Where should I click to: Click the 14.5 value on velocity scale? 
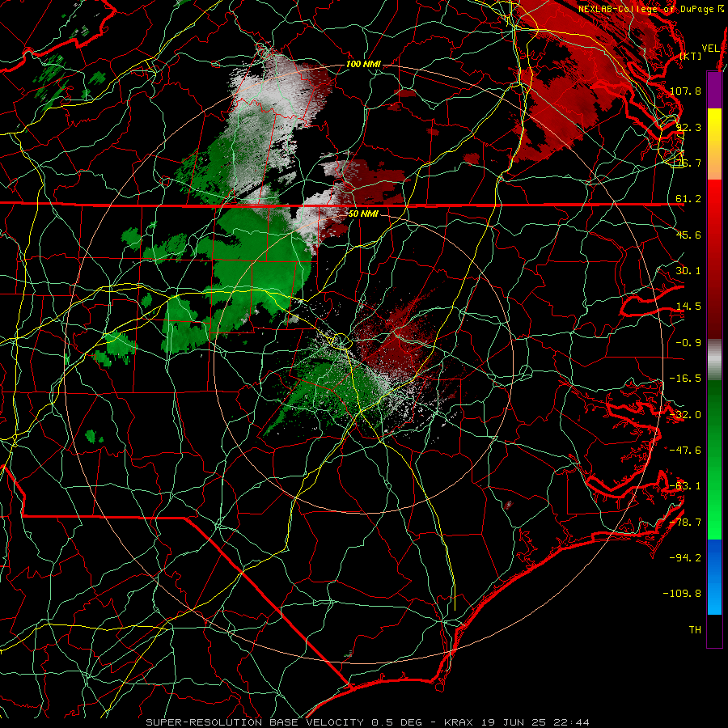(688, 307)
